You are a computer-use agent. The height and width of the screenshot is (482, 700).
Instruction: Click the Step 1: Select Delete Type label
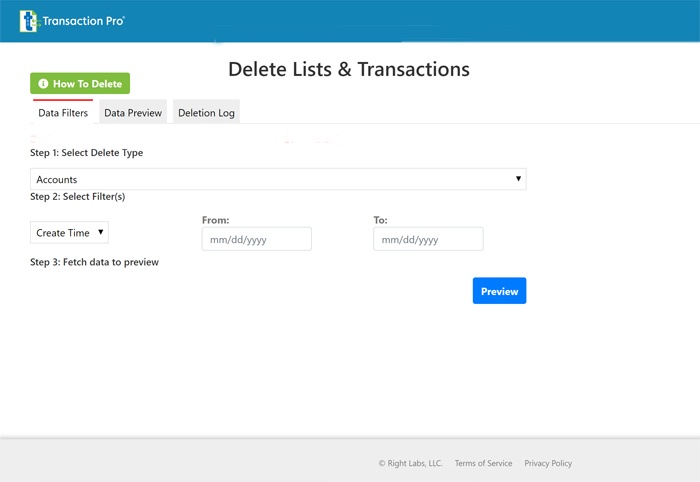click(x=86, y=153)
